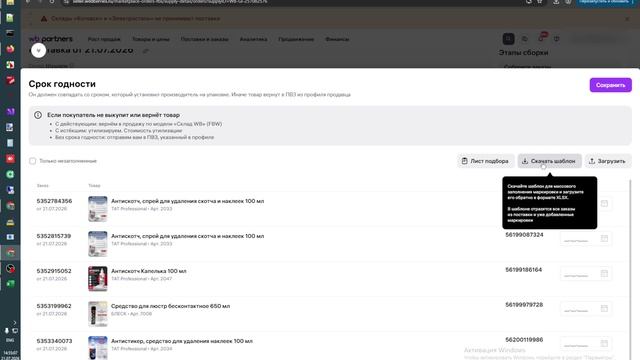640x360 pixels.
Task: Click the round white chevron button
Action: pyautogui.click(x=38, y=51)
